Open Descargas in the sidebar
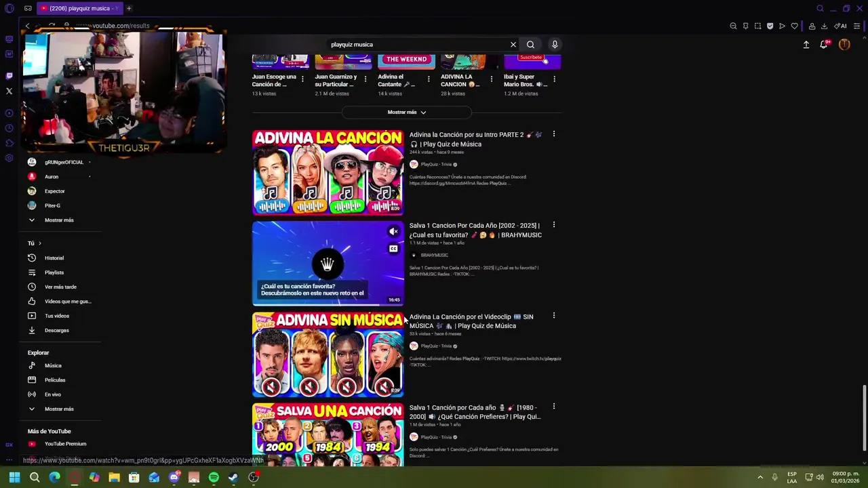This screenshot has height=488, width=868. tap(57, 331)
